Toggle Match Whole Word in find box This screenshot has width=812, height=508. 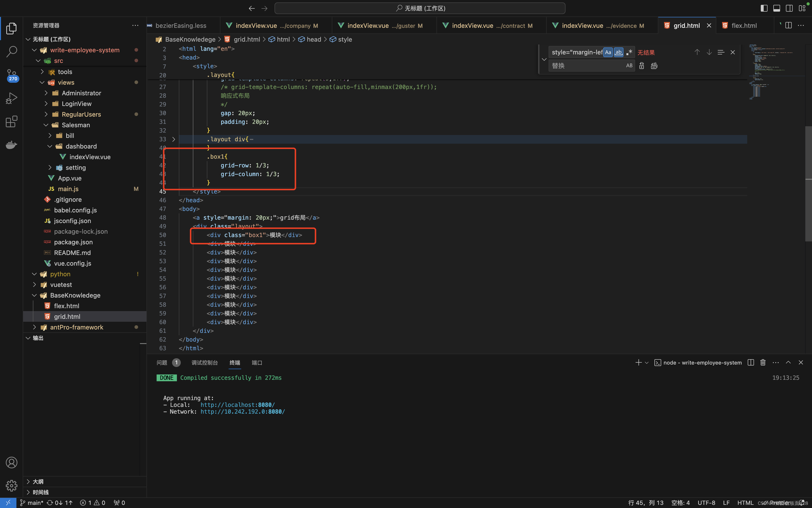click(x=618, y=52)
